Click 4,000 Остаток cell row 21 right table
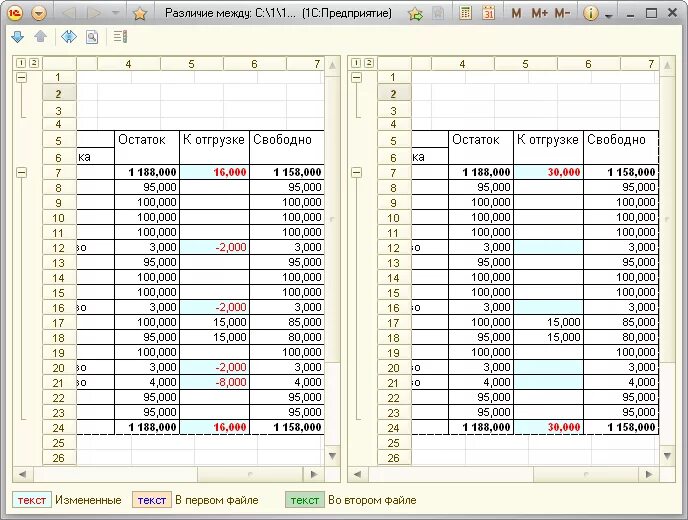688x520 pixels. (481, 382)
